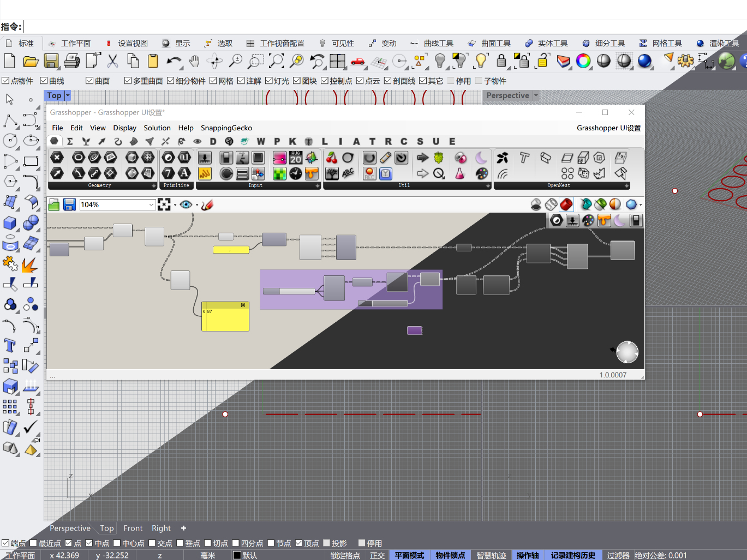747x560 pixels.
Task: Open the Solution menu in Grasshopper
Action: [157, 128]
